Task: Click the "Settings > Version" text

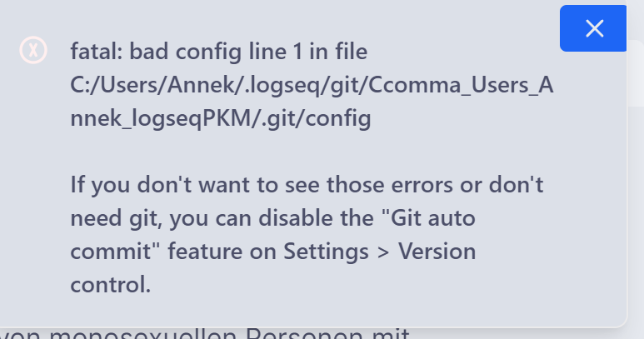Action: [380, 251]
